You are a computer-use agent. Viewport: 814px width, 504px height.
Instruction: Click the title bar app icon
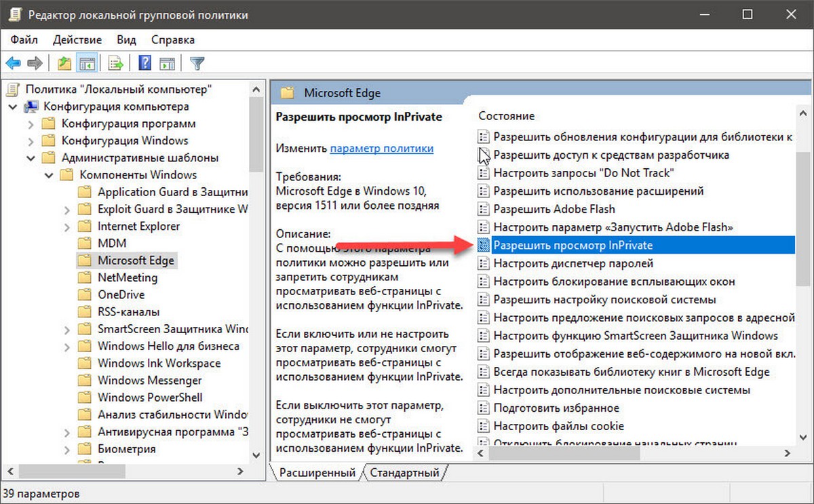click(14, 14)
